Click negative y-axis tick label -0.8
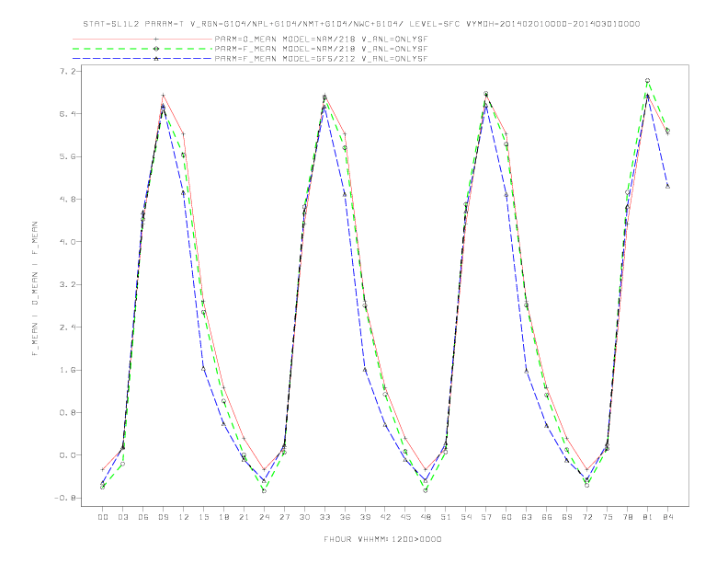Screen dimensions: 728x563 click(x=64, y=499)
